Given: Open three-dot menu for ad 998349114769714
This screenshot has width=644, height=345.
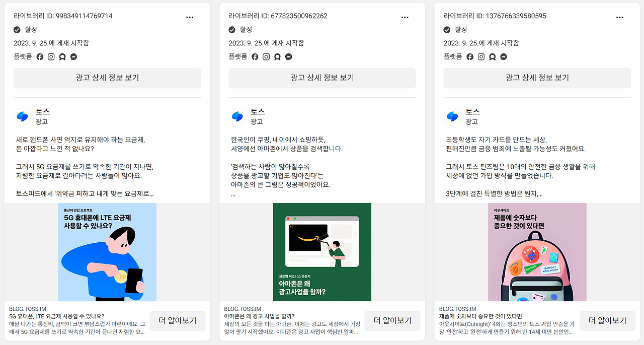Looking at the screenshot, I should click(190, 17).
